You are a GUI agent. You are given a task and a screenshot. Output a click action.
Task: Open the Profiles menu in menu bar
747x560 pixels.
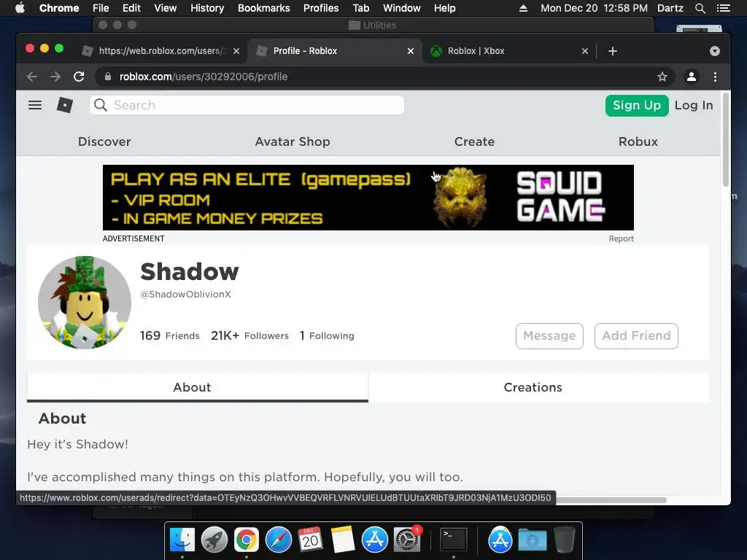[321, 8]
